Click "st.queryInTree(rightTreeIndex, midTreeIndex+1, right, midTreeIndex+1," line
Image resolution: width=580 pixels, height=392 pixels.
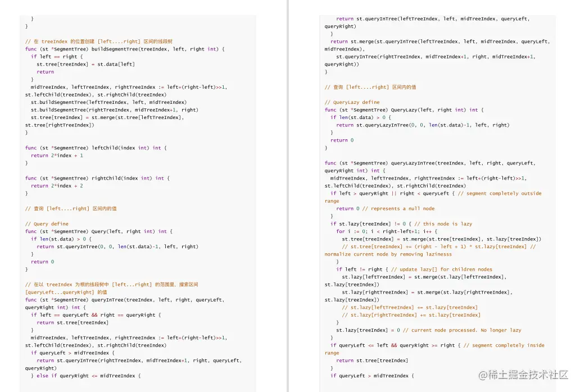point(436,57)
